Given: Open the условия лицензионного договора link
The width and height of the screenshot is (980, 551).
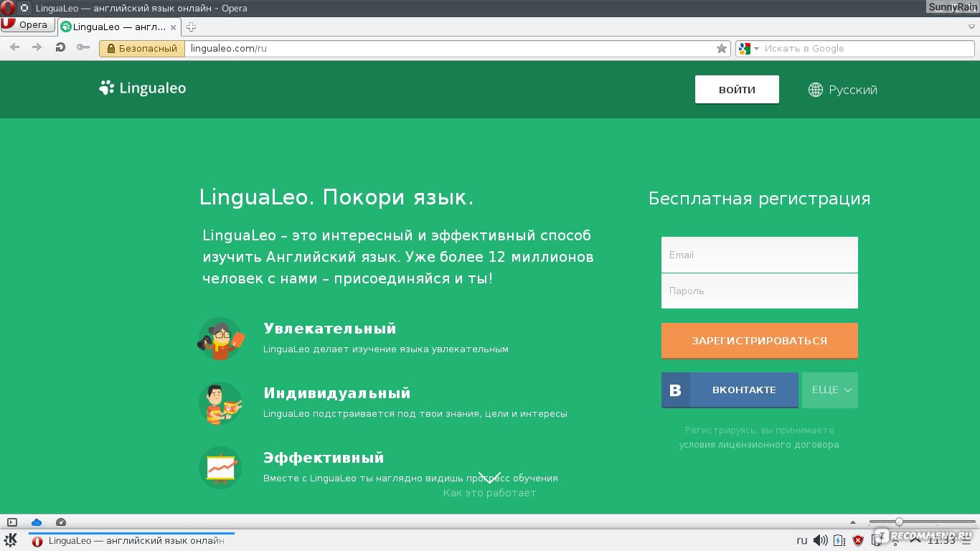Looking at the screenshot, I should [x=759, y=445].
